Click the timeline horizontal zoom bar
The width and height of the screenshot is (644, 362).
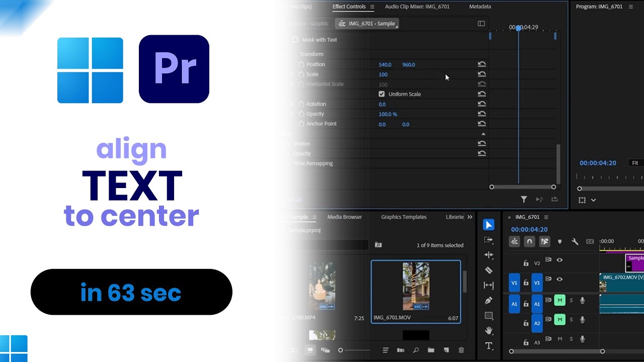tap(557, 351)
